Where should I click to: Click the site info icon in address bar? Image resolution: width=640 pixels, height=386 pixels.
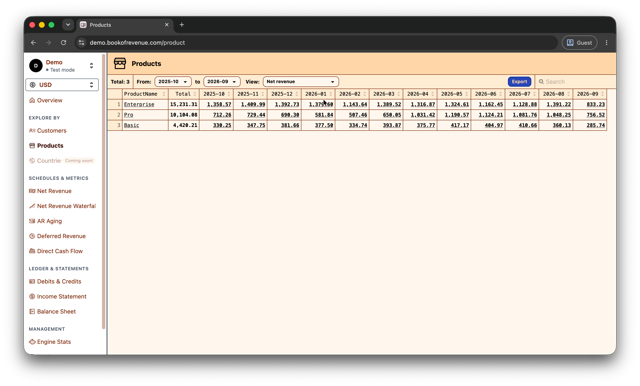(x=81, y=42)
